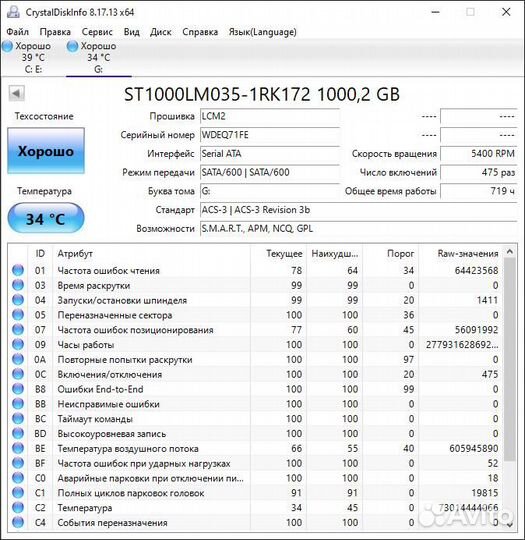Click the status icon of attribute BD
Viewport: 525px width, 540px height.
(x=18, y=433)
